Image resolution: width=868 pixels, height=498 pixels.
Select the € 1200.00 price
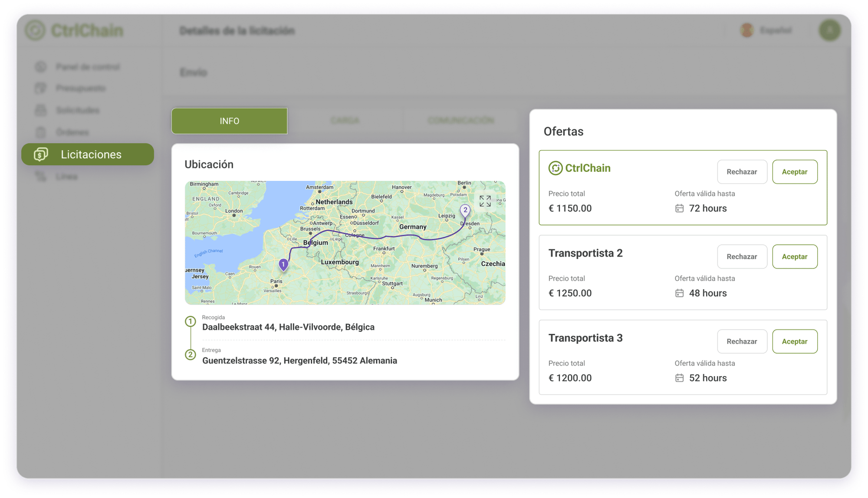point(570,378)
